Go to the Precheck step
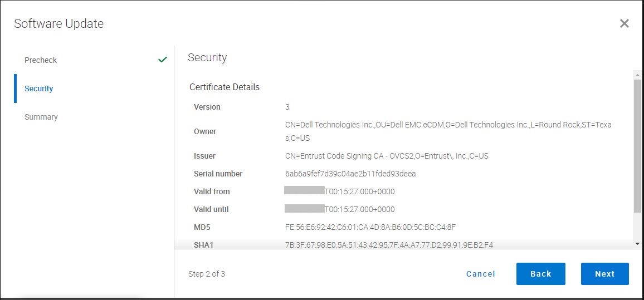The image size is (644, 300). pyautogui.click(x=41, y=60)
